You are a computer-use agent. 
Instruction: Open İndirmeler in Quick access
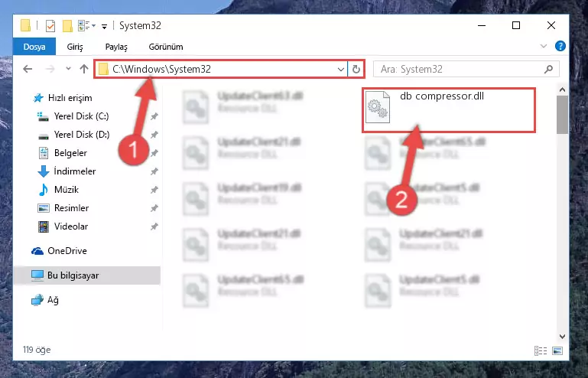pos(75,171)
